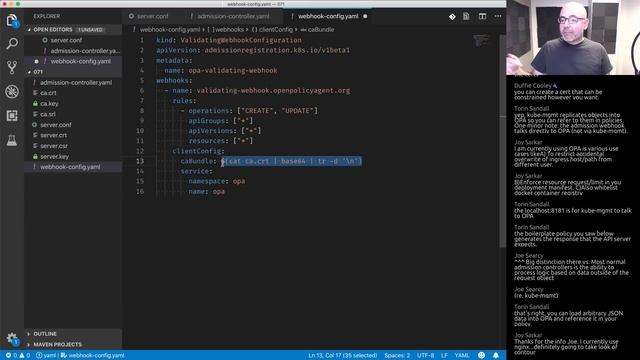Change indentation via Spaces: 2
640x360 pixels.
(x=397, y=356)
